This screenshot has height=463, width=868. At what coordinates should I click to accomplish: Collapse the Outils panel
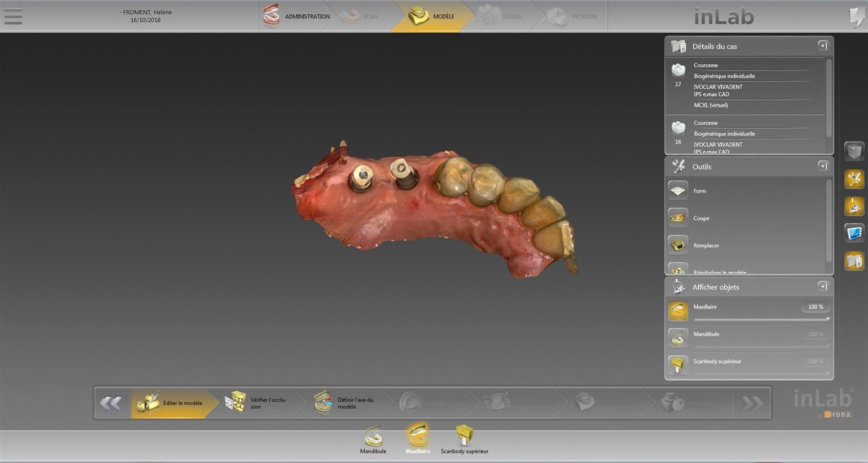(823, 165)
